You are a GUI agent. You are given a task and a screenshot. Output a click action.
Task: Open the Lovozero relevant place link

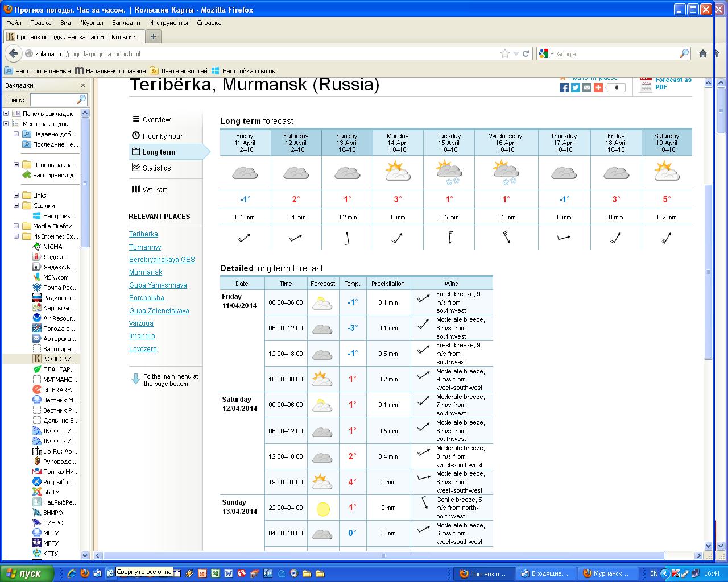[143, 349]
